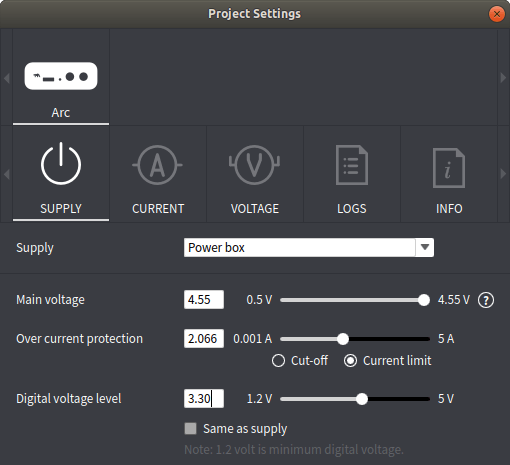
Task: Open the VOLTAGE voltmeter icon tab
Action: coord(254,165)
